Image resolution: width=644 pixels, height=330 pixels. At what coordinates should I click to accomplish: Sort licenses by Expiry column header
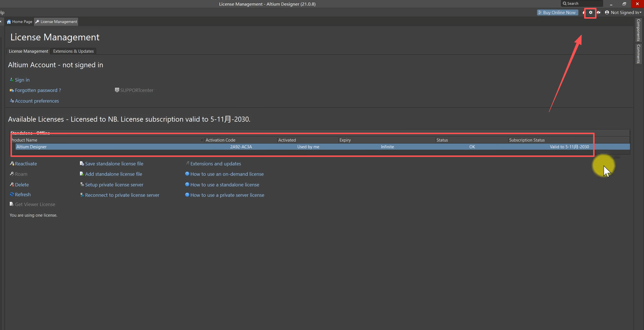click(345, 140)
